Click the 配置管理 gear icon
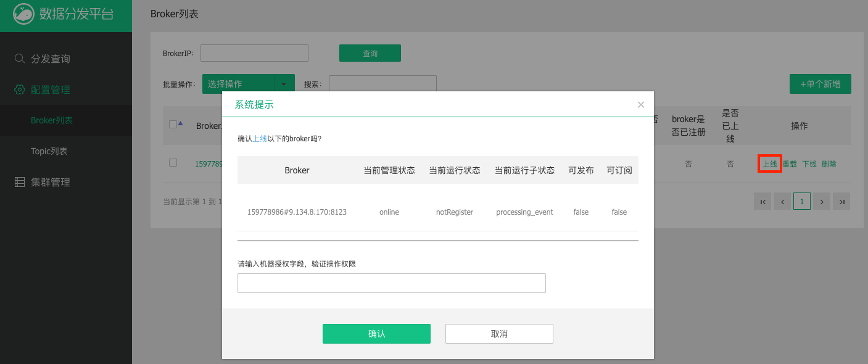868x364 pixels. pyautogui.click(x=20, y=89)
